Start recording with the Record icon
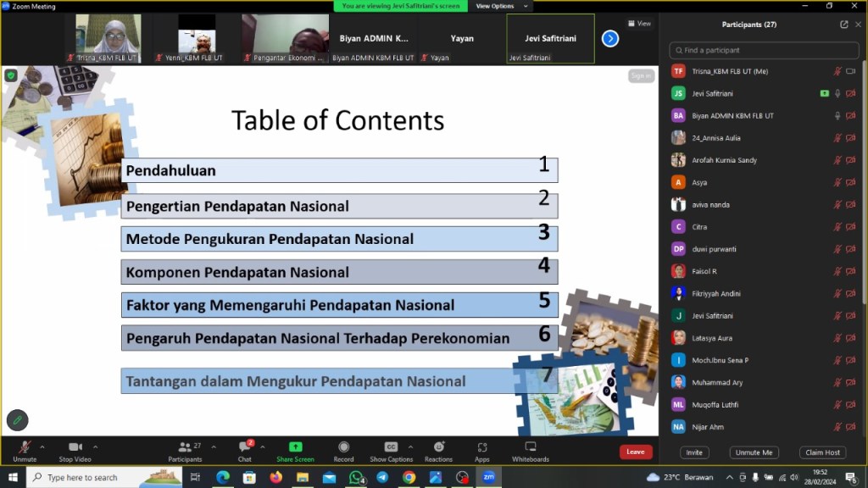The height and width of the screenshot is (488, 868). (343, 450)
